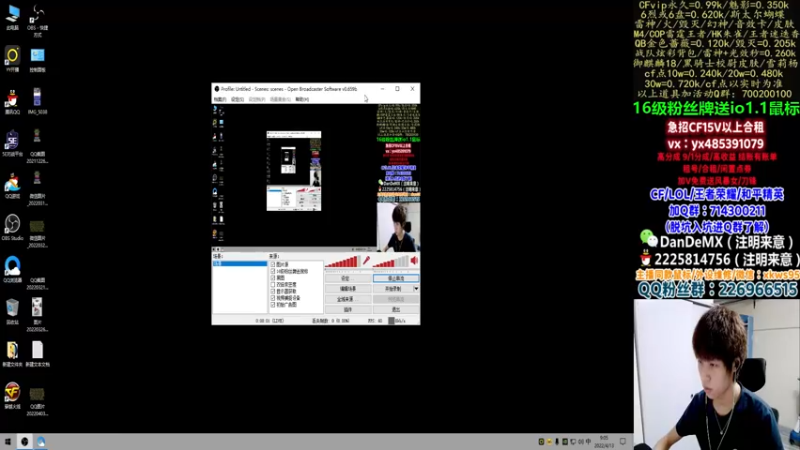Select the yellow-ring YY desktop icon
The height and width of the screenshot is (450, 800).
click(x=12, y=59)
